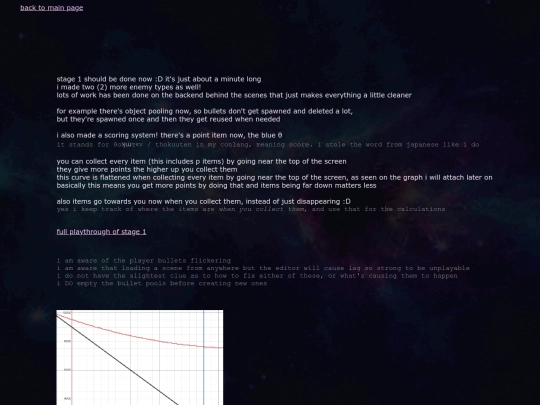Click the line "for example there's object pooling now"

pyautogui.click(x=205, y=111)
